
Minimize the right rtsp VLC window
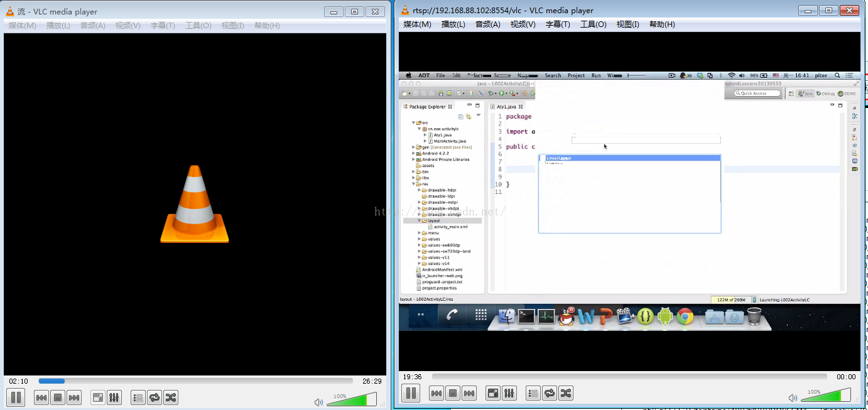pyautogui.click(x=808, y=9)
